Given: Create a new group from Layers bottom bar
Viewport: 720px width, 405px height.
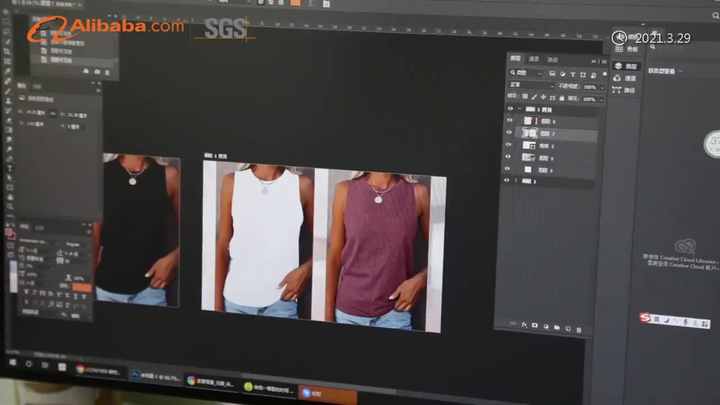Looking at the screenshot, I should 557,327.
